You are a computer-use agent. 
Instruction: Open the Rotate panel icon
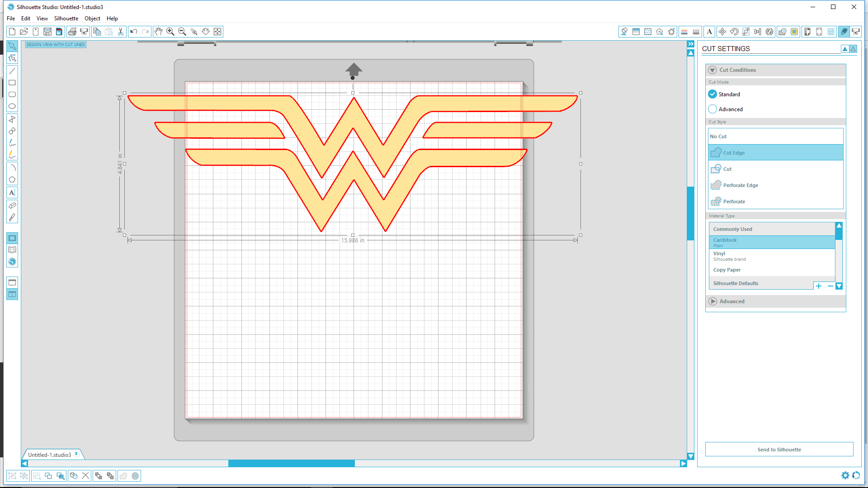734,32
